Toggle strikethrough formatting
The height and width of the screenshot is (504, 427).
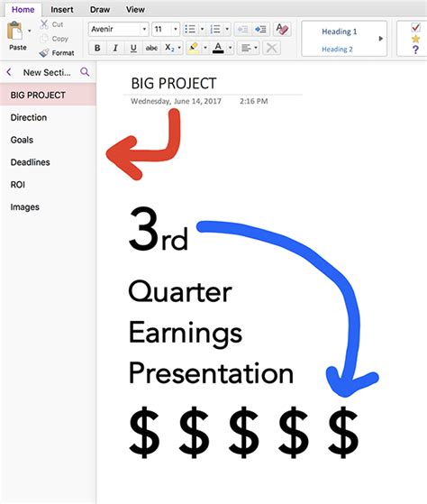151,48
